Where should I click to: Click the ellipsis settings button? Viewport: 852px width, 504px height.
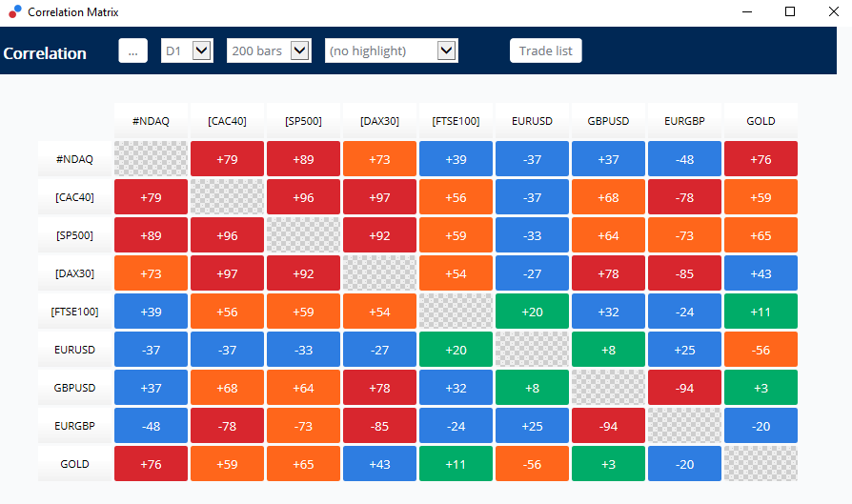[132, 51]
